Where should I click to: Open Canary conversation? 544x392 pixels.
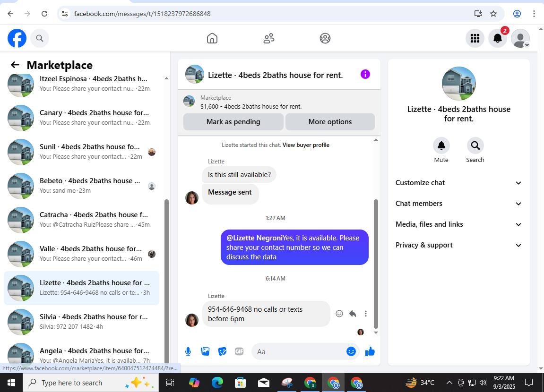82,118
